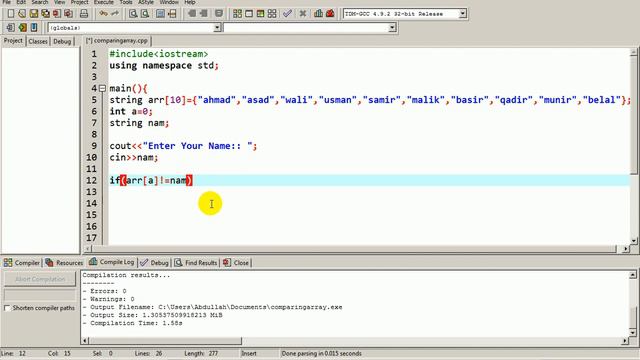Viewport: 640px width, 360px height.
Task: Click the red Delete Profiling Information icon
Action: 330,13
